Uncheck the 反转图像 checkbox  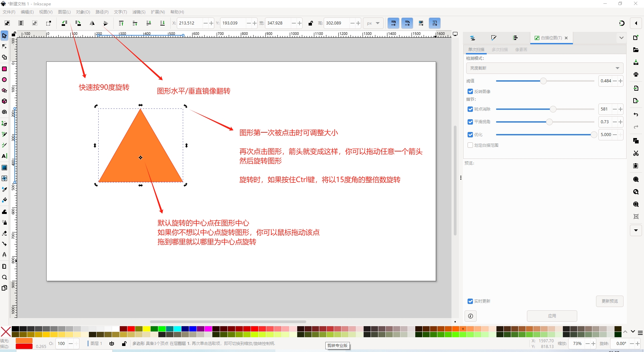(470, 91)
